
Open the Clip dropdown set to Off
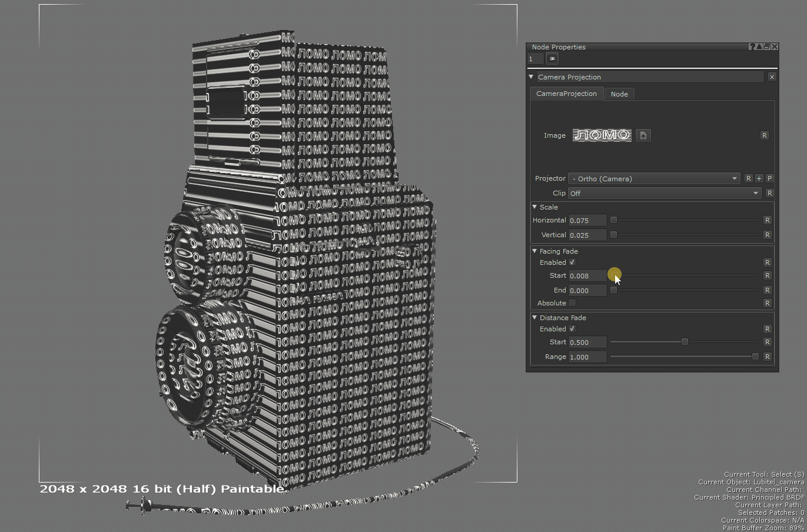point(664,193)
